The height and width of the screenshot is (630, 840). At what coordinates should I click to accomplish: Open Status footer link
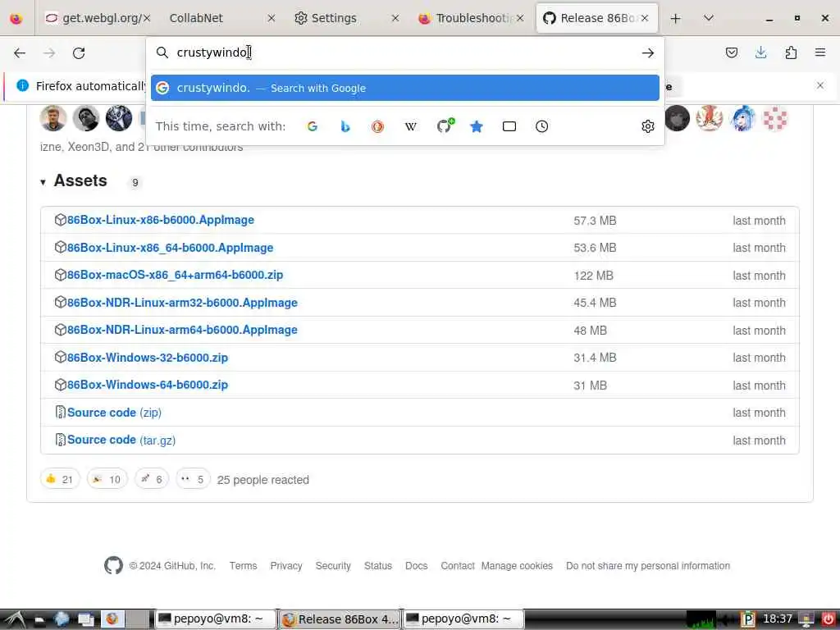pos(377,566)
